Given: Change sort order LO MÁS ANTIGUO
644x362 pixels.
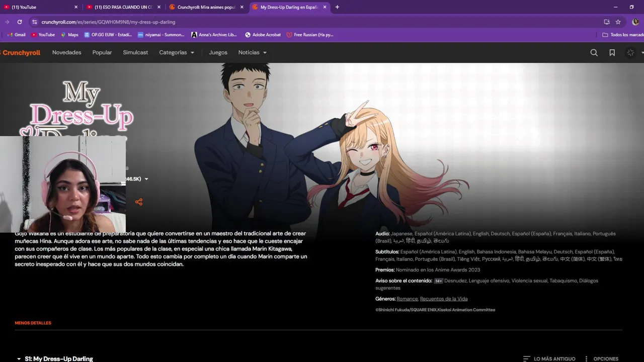Looking at the screenshot, I should pos(549,358).
